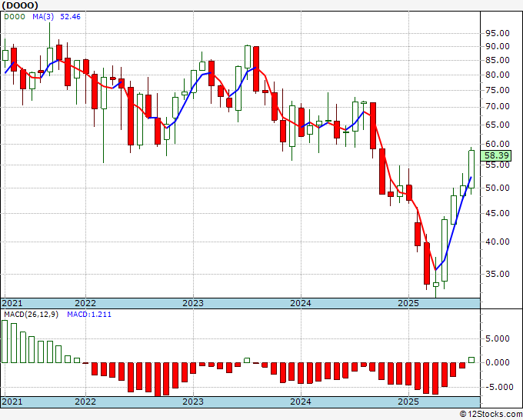Select the DOOO legend label
This screenshot has width=523, height=420.
[x=15, y=17]
